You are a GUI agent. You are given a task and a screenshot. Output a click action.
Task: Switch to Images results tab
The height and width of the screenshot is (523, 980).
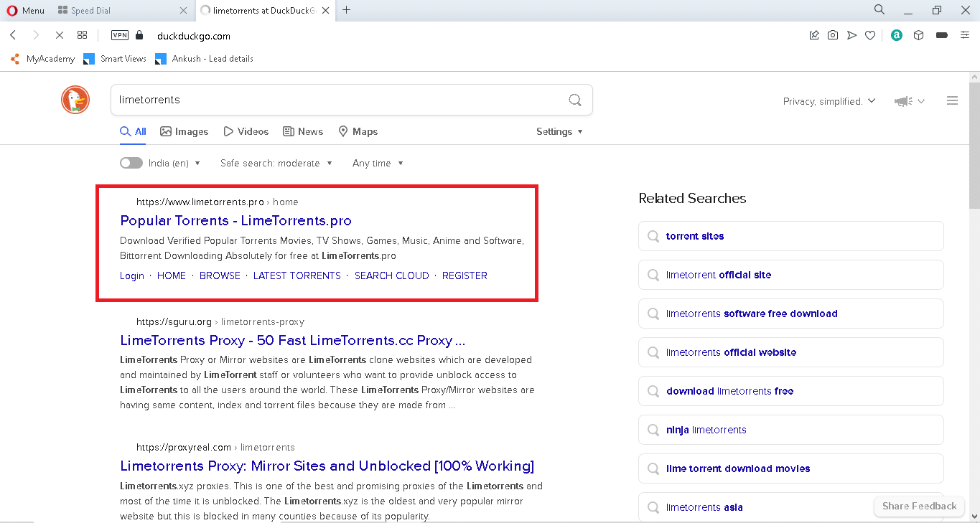point(185,131)
